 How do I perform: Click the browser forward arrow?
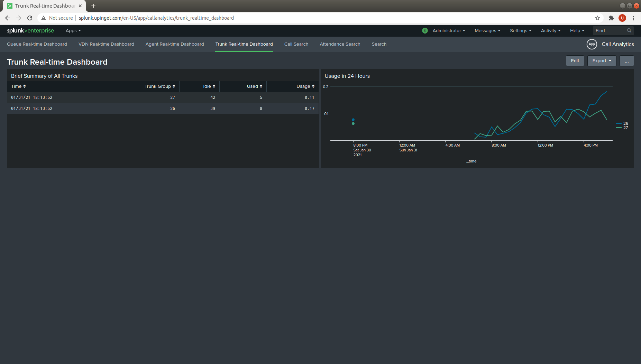pos(19,18)
